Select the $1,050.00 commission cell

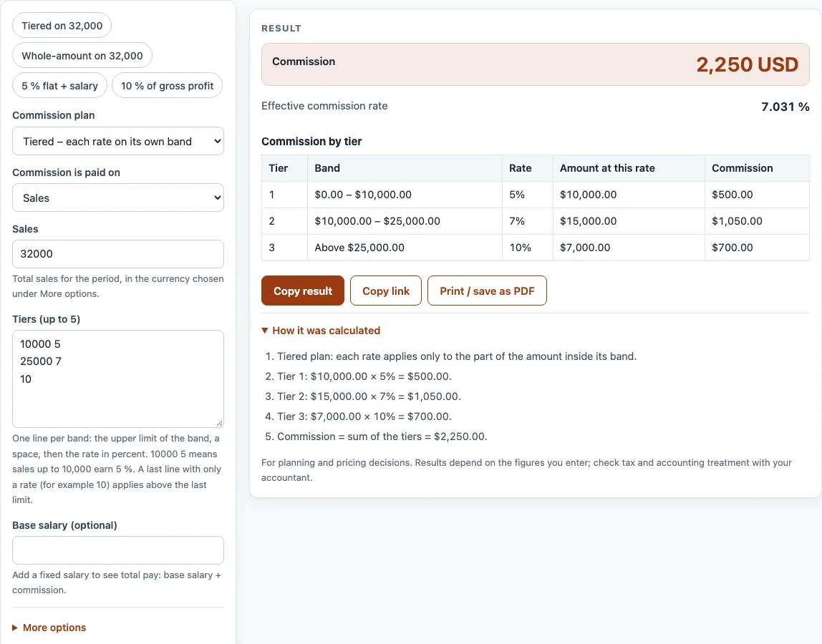pyautogui.click(x=757, y=221)
